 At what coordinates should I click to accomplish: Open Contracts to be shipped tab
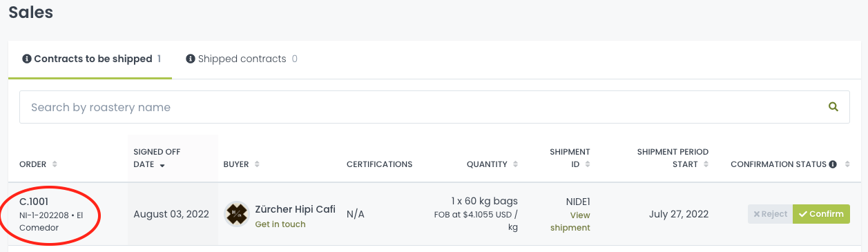[x=90, y=59]
